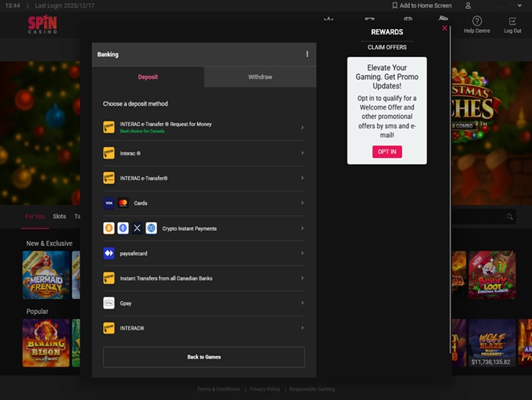The width and height of the screenshot is (532, 400).
Task: Open the Privacy Policy link
Action: coord(264,389)
